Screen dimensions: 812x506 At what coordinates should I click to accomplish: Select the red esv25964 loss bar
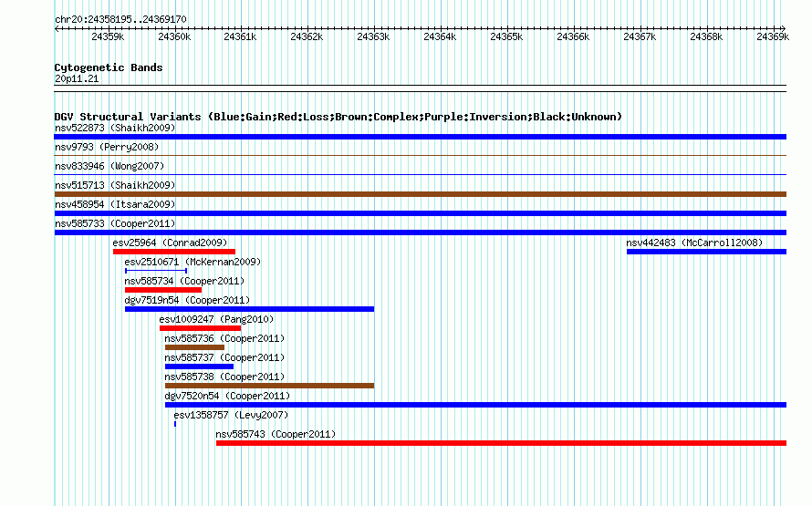[174, 252]
